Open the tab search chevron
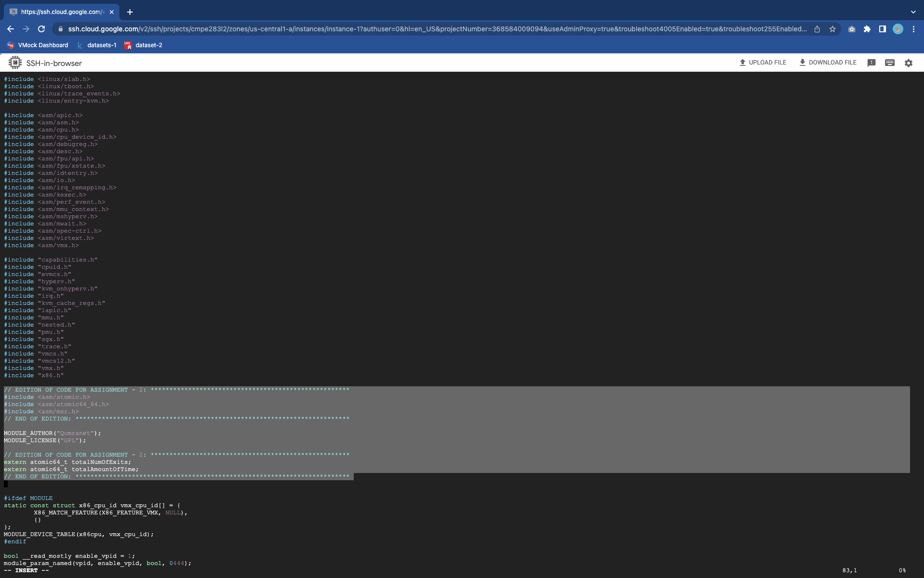The image size is (924, 578). point(913,12)
